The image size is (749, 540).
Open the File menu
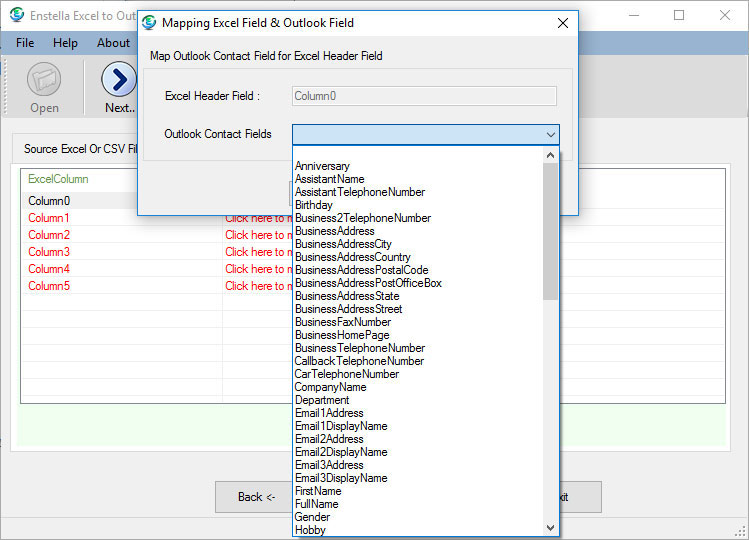click(x=25, y=43)
